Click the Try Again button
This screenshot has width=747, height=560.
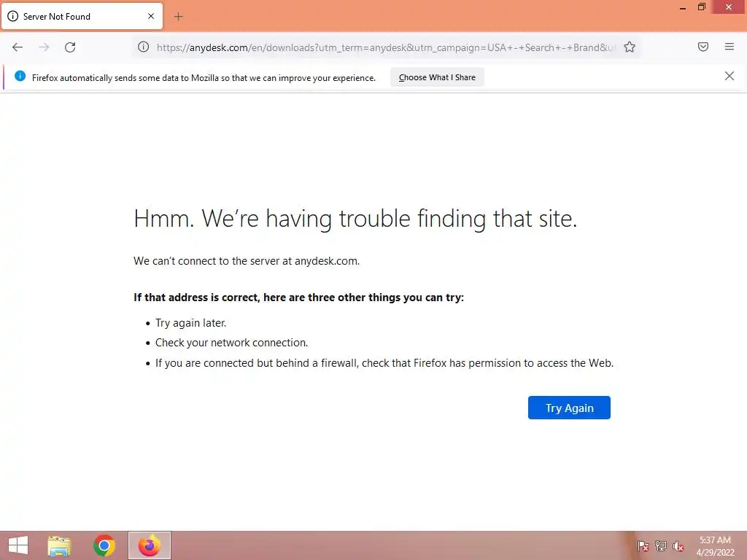569,408
